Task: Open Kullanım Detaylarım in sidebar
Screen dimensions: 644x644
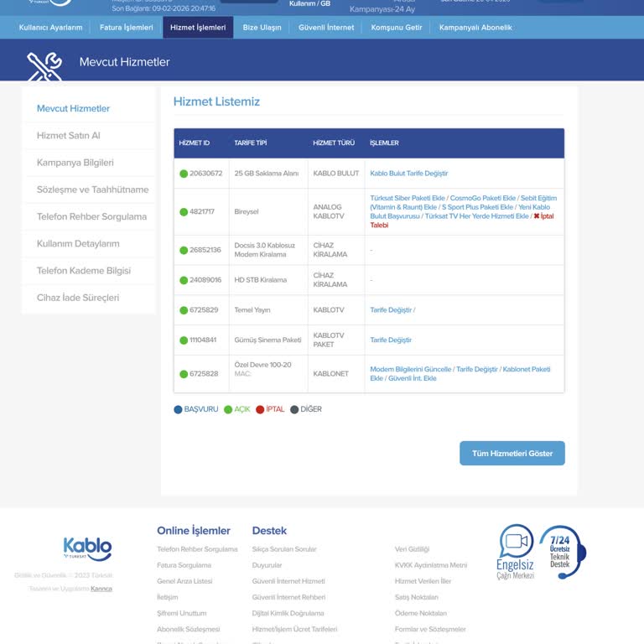Action: tap(78, 244)
